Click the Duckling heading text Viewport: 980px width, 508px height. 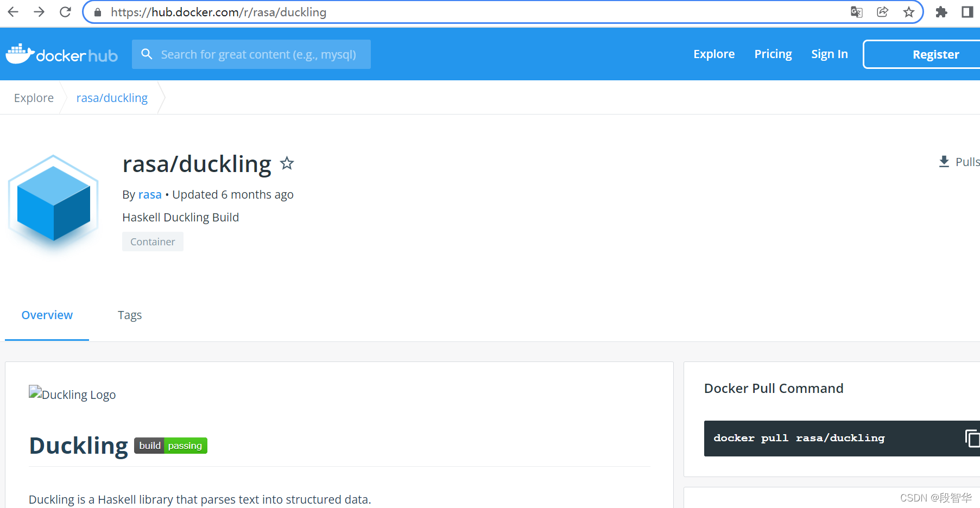79,446
